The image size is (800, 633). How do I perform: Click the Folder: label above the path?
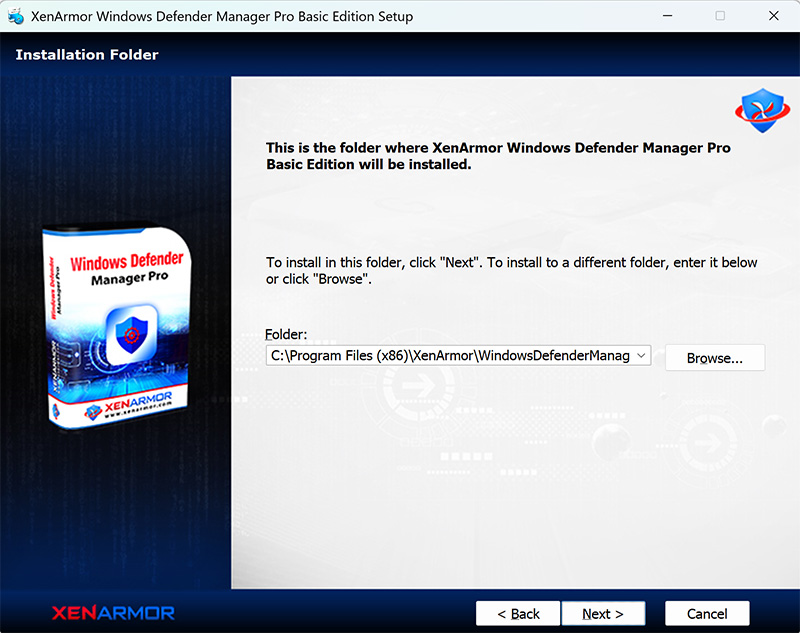click(x=286, y=335)
